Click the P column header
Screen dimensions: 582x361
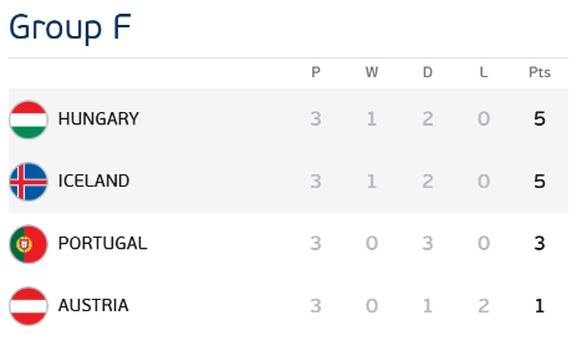(x=315, y=72)
